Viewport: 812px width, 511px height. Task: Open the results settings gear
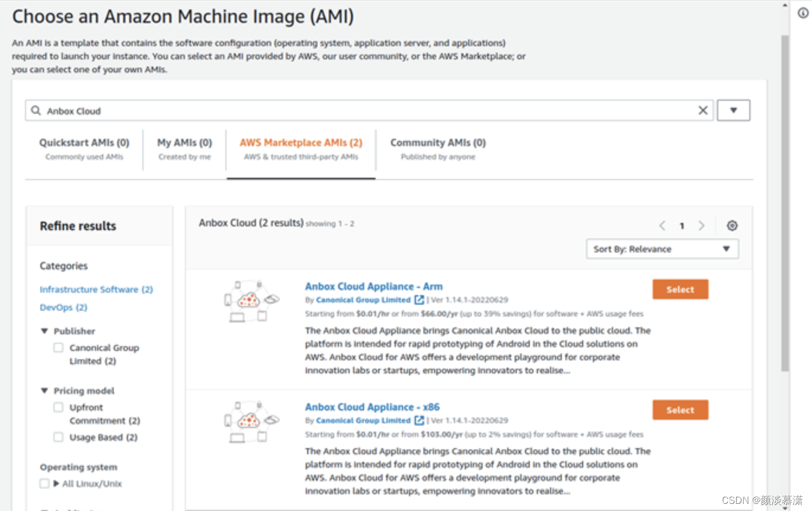point(732,226)
